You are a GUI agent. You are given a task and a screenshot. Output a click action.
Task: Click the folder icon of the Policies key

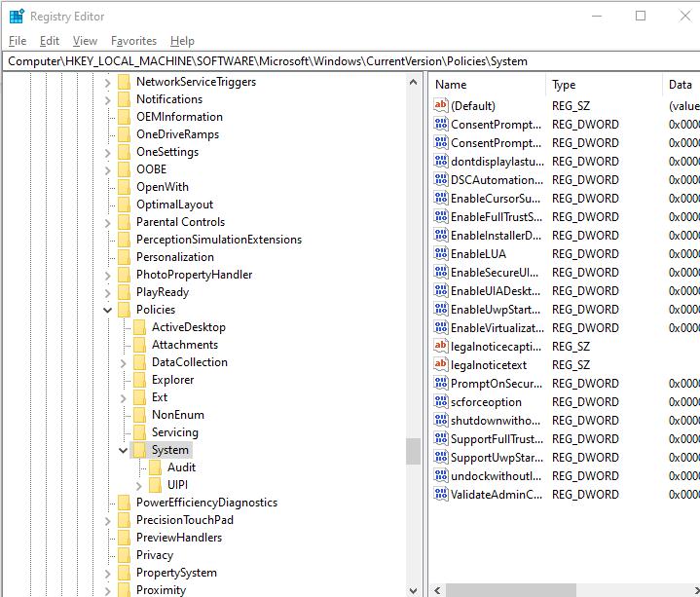click(x=124, y=310)
